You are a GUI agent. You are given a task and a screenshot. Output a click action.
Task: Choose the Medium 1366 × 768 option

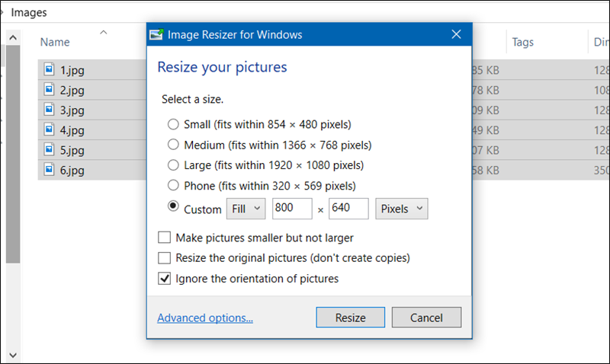click(173, 145)
